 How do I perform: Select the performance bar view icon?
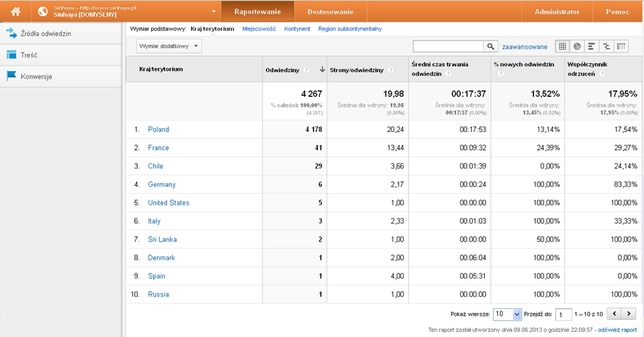pyautogui.click(x=592, y=46)
